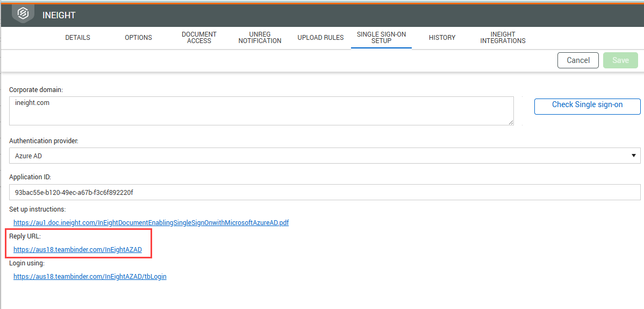This screenshot has width=644, height=309.
Task: Open the Authentication provider dropdown
Action: 325,156
